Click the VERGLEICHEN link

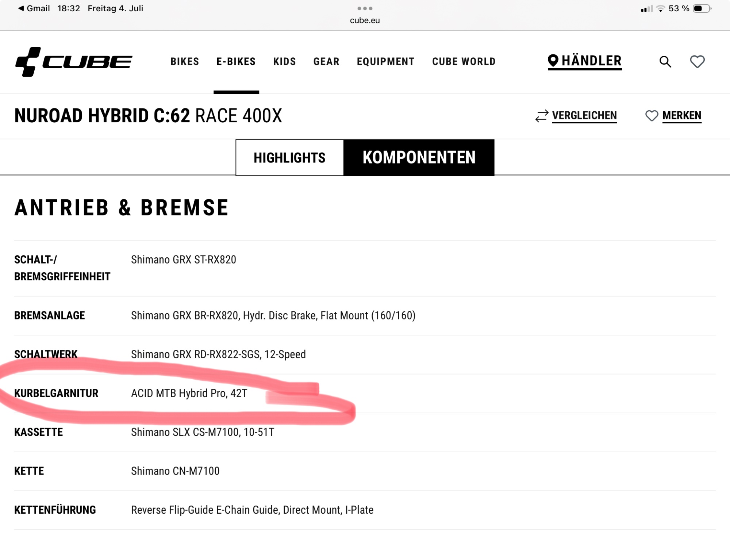pos(584,116)
